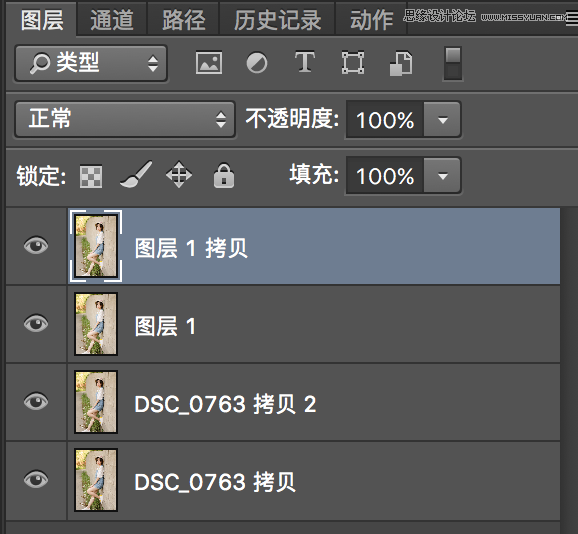The height and width of the screenshot is (534, 578).
Task: Hide the DSC_0763 拷贝 2 layer
Action: pyautogui.click(x=36, y=401)
